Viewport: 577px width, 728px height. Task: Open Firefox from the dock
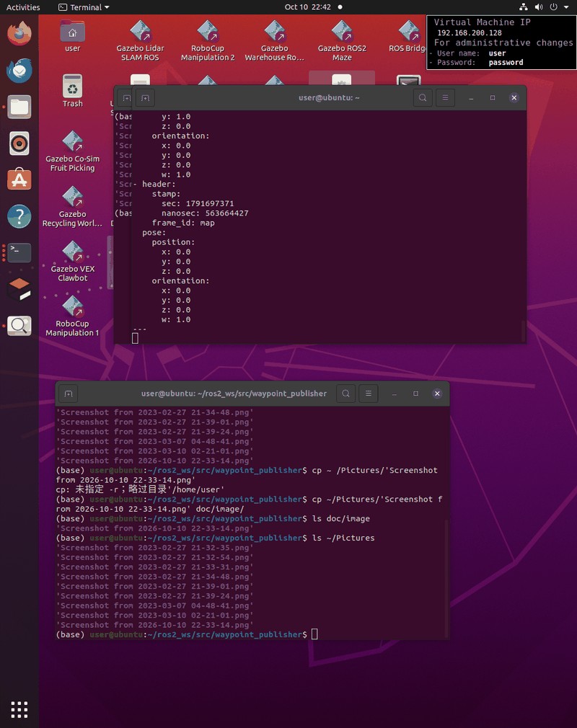point(19,33)
